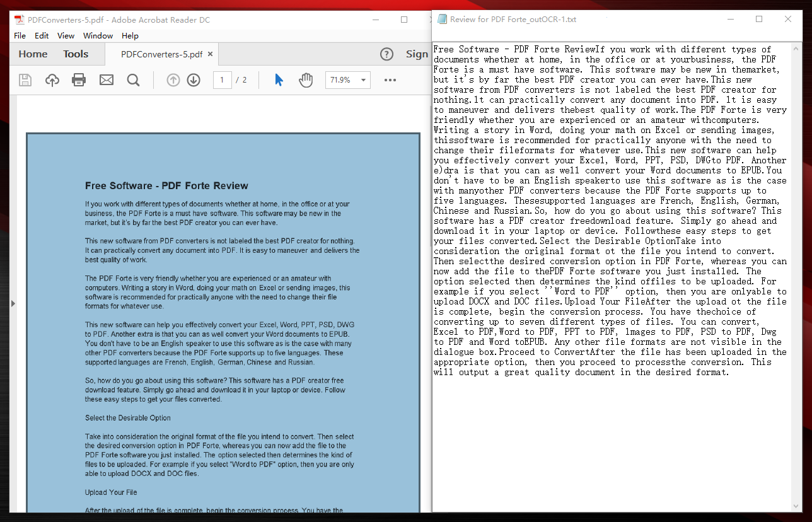The image size is (812, 522).
Task: Click the Notepad icon in text window title
Action: (x=443, y=20)
